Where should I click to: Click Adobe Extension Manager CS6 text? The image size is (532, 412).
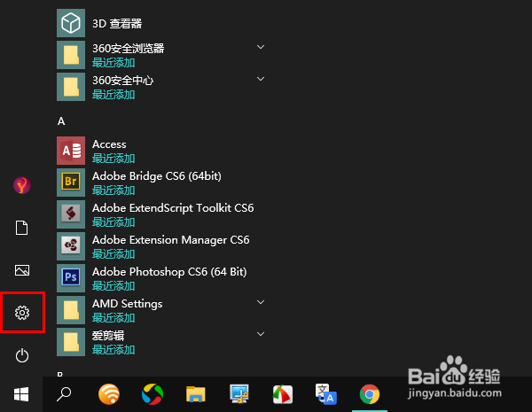point(170,240)
